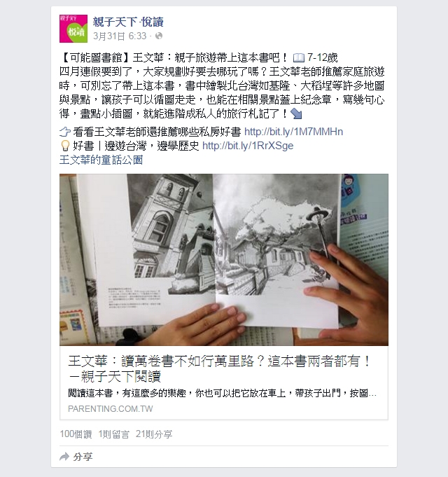Click the share arrow icon
This screenshot has height=477, width=448.
(x=64, y=457)
